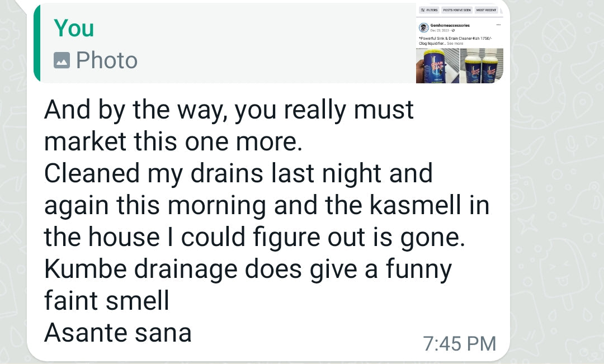The width and height of the screenshot is (604, 364).
Task: Click the three-dot menu in the quoted post
Action: click(498, 25)
